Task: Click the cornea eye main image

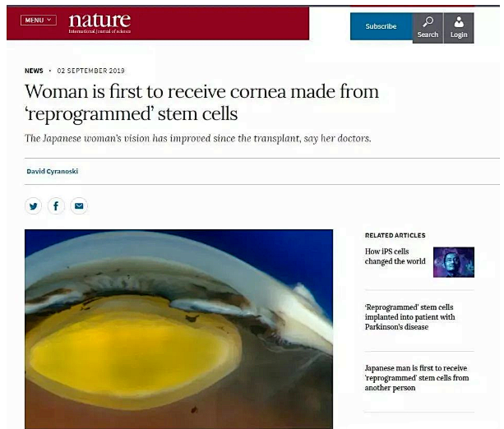Action: click(178, 329)
